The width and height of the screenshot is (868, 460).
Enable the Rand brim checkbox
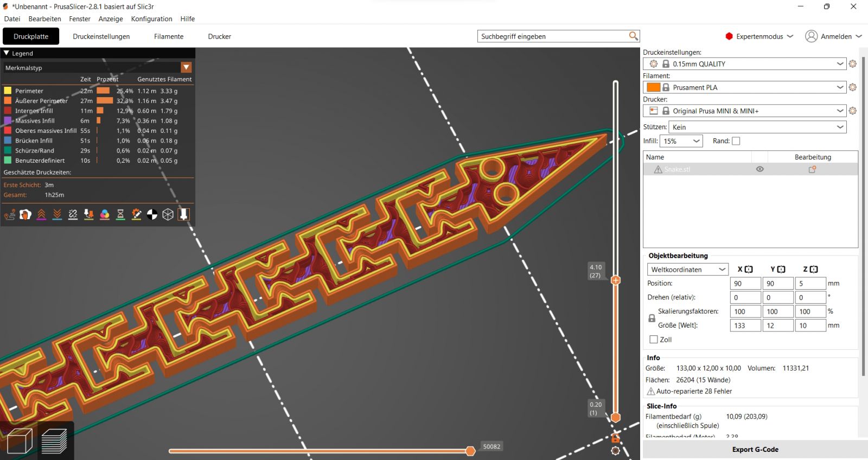[736, 141]
